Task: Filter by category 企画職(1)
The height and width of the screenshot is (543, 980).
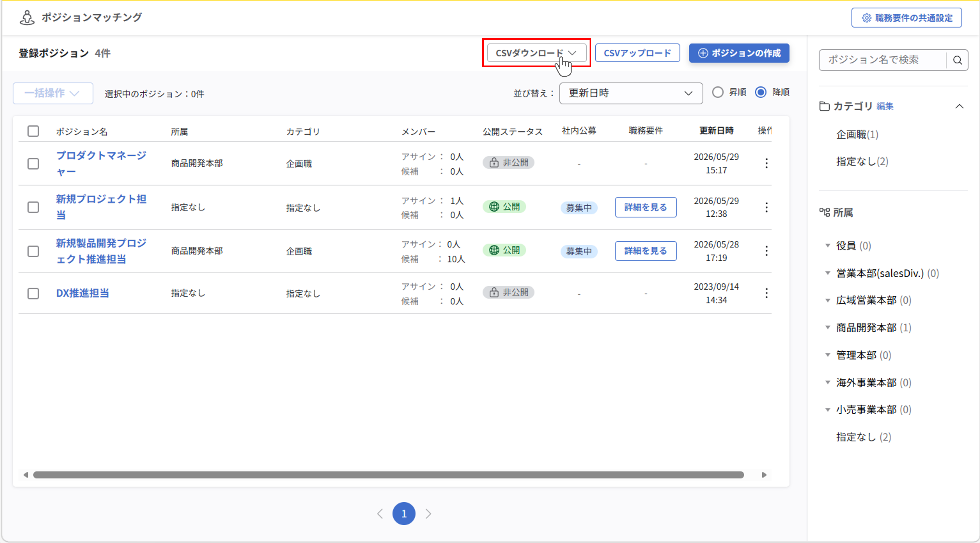Action: 857,134
